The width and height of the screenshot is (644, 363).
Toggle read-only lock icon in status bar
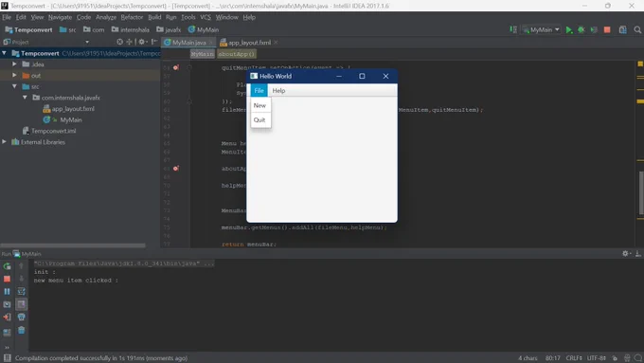point(615,358)
